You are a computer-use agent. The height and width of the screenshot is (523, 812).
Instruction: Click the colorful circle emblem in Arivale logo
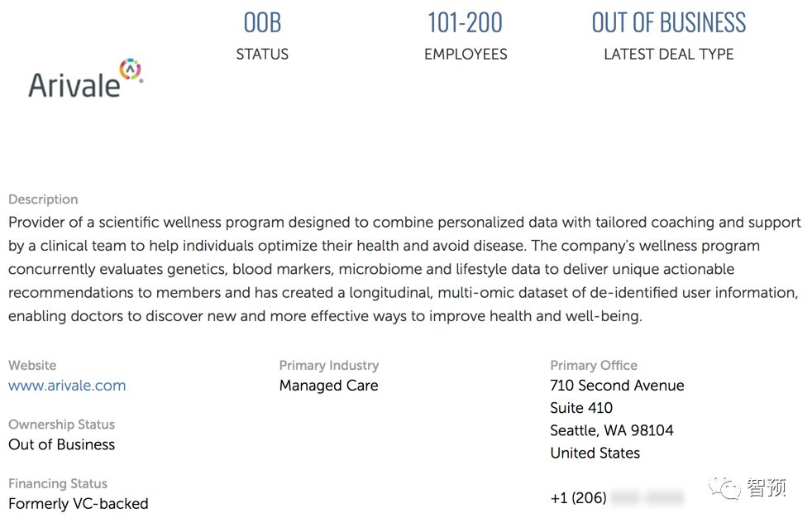(131, 70)
